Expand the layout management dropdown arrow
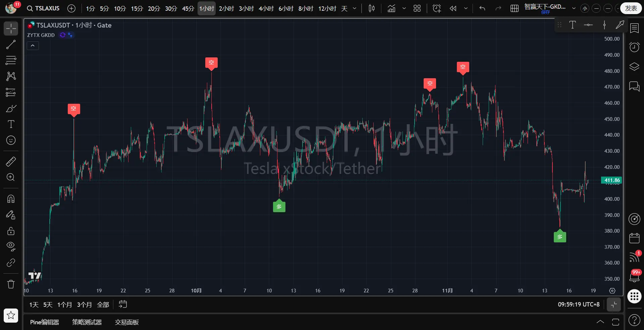Image resolution: width=644 pixels, height=330 pixels. (574, 8)
